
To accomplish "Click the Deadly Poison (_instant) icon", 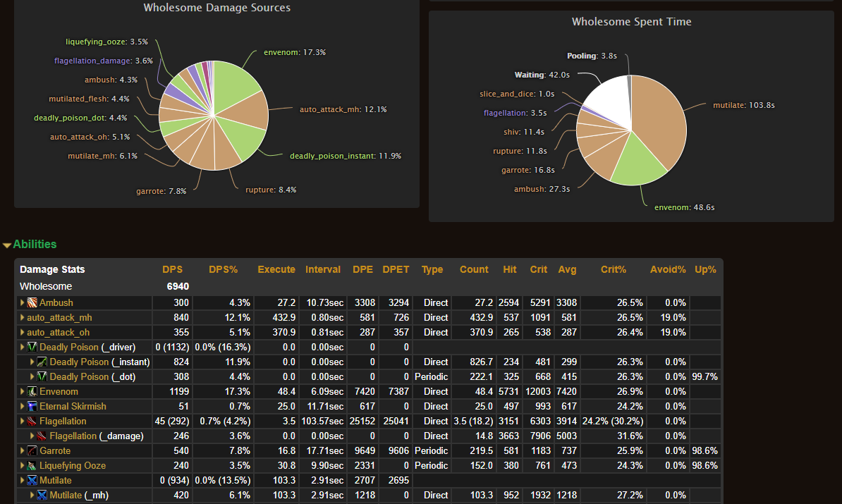I will (x=42, y=362).
